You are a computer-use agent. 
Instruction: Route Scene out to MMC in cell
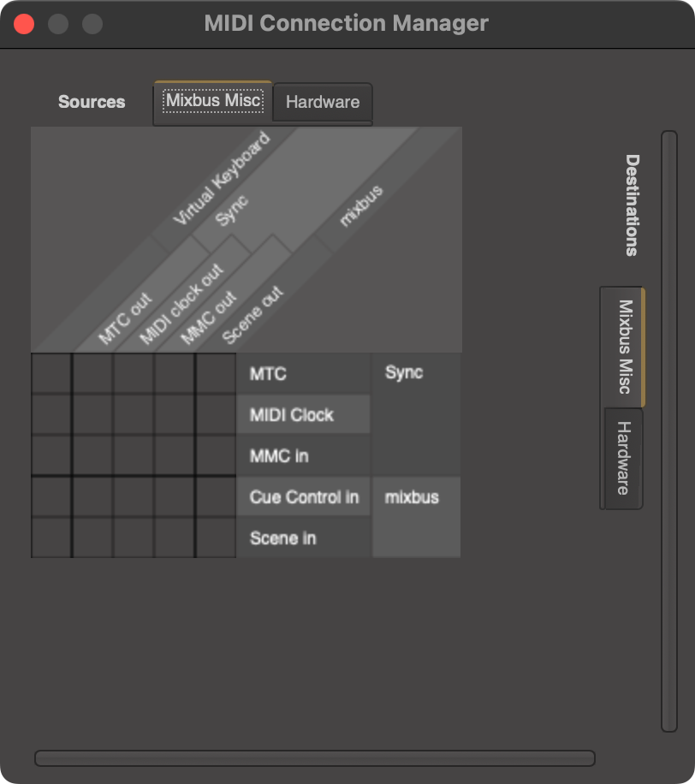pyautogui.click(x=216, y=456)
